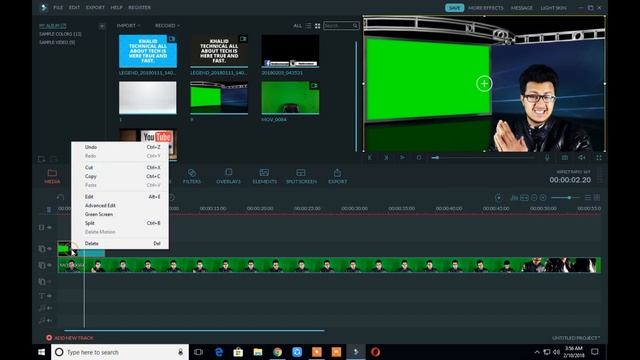This screenshot has width=640, height=360.
Task: Open File Explorer from the taskbar
Action: [x=258, y=352]
